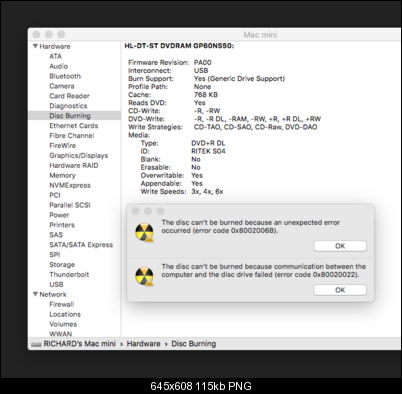This screenshot has height=394, width=402.
Task: Click the Disc Burning path bar segment
Action: [x=194, y=344]
